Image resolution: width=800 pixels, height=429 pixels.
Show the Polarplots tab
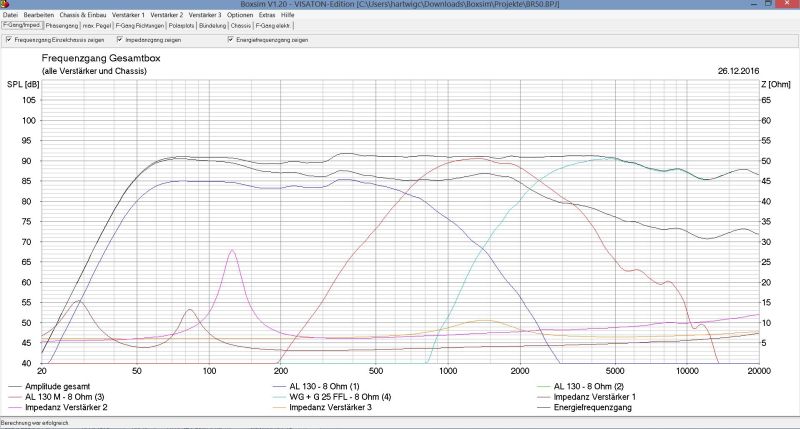tap(181, 26)
